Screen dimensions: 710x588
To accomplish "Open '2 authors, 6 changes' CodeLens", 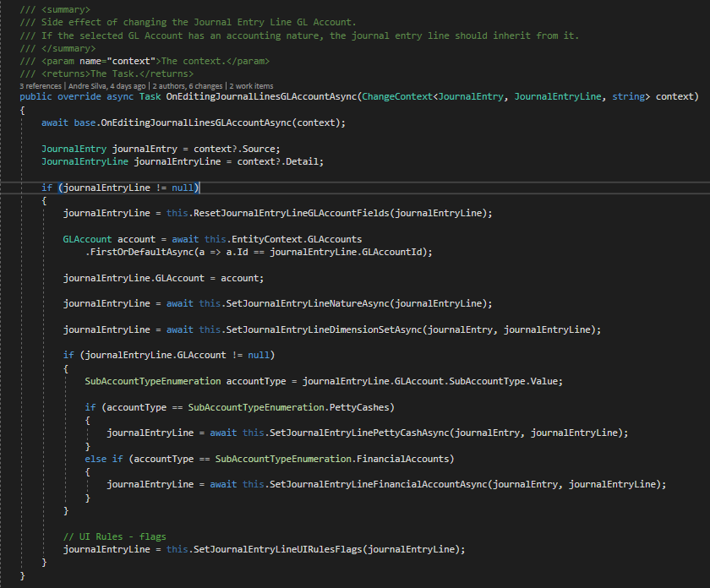I will tap(188, 86).
